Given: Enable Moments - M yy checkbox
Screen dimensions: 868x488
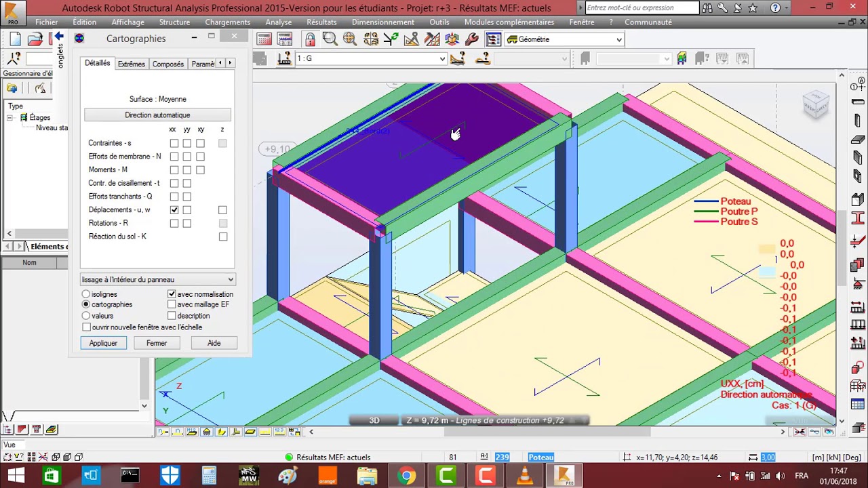Looking at the screenshot, I should pos(187,170).
